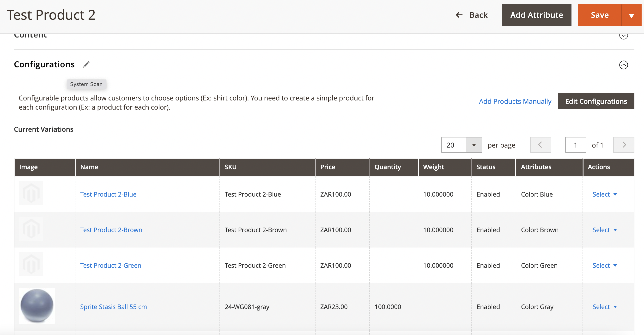Click the next page arrow in pagination
Image resolution: width=644 pixels, height=335 pixels.
(x=624, y=145)
